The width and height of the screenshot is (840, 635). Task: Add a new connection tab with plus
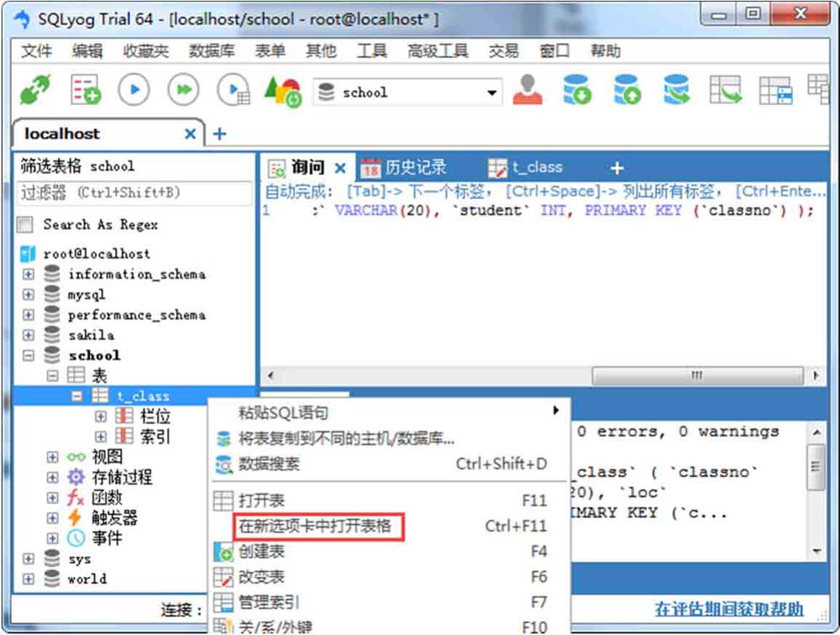pyautogui.click(x=219, y=134)
